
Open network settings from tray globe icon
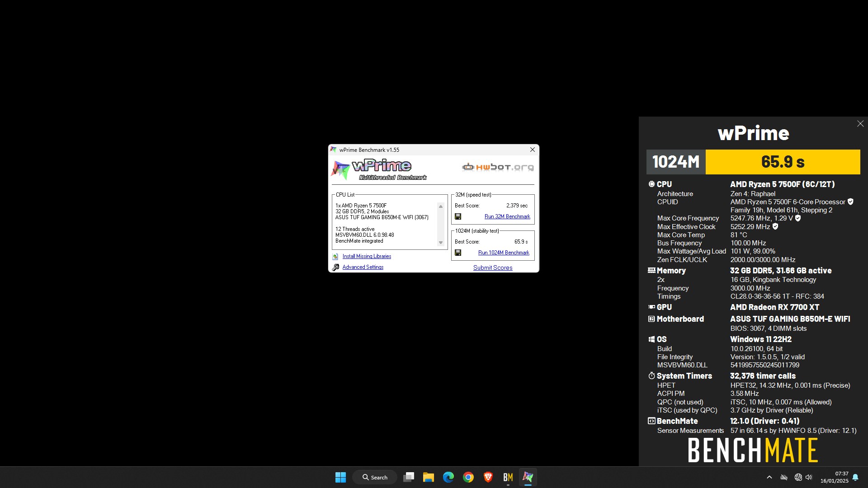coord(798,478)
